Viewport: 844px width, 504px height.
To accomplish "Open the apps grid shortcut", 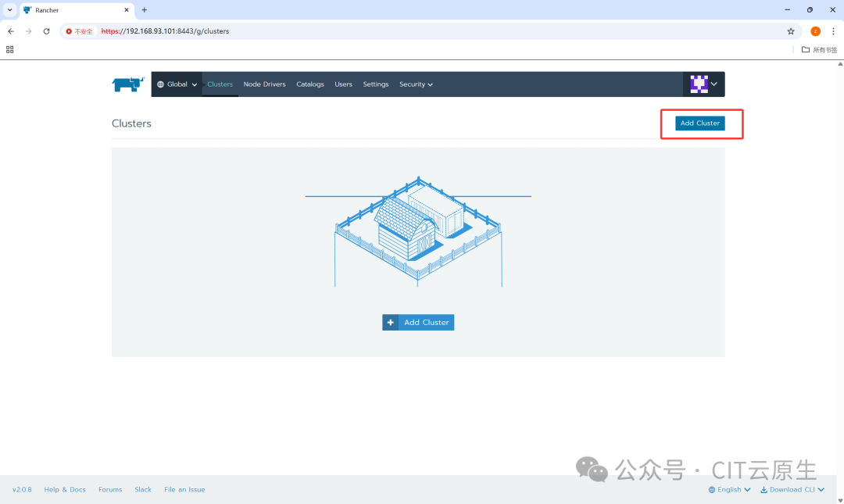I will coord(9,49).
